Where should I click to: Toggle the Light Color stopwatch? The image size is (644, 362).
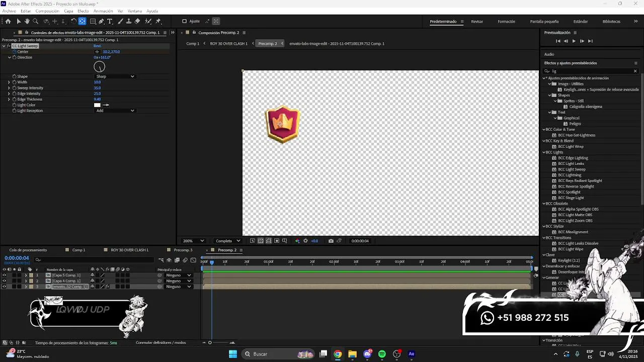(14, 105)
